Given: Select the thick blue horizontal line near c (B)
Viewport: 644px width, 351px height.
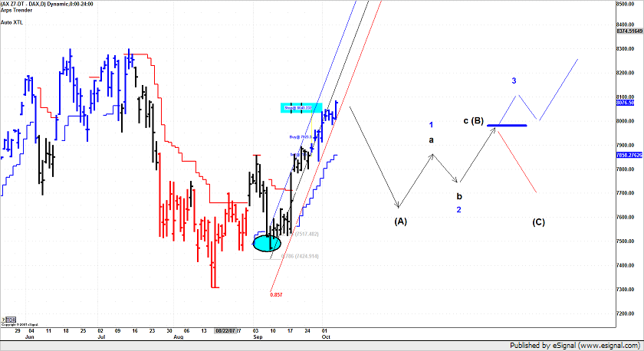Looking at the screenshot, I should coord(506,125).
